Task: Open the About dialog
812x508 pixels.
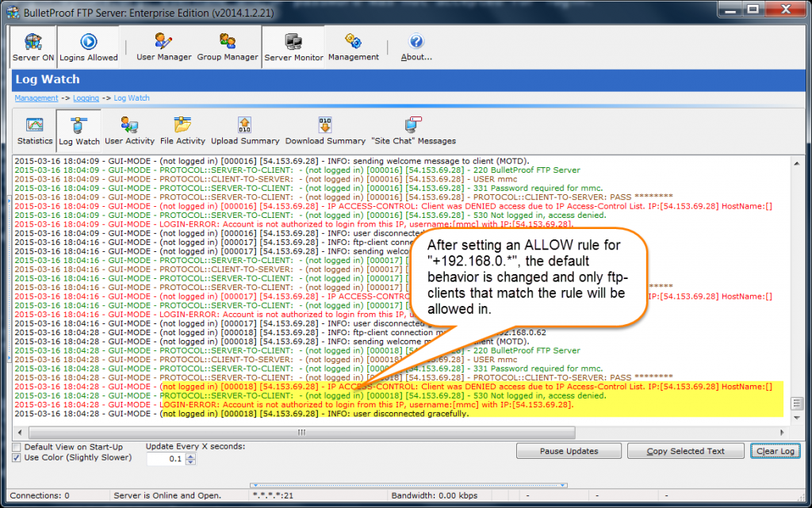Action: (x=416, y=45)
